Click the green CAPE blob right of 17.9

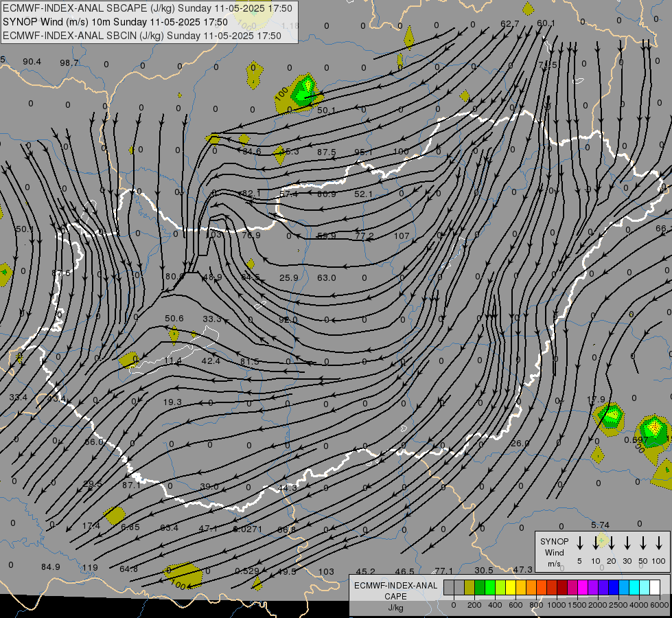click(x=609, y=415)
